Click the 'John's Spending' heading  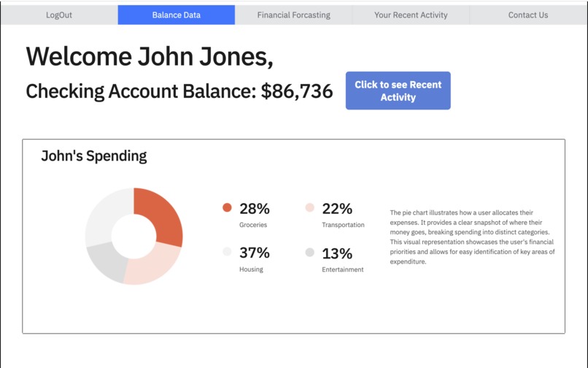coord(94,156)
